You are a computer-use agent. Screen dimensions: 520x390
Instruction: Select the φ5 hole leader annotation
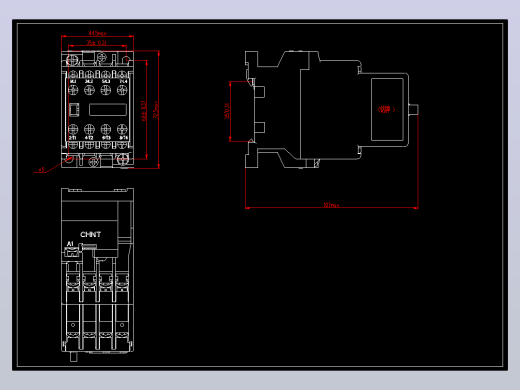pyautogui.click(x=41, y=170)
